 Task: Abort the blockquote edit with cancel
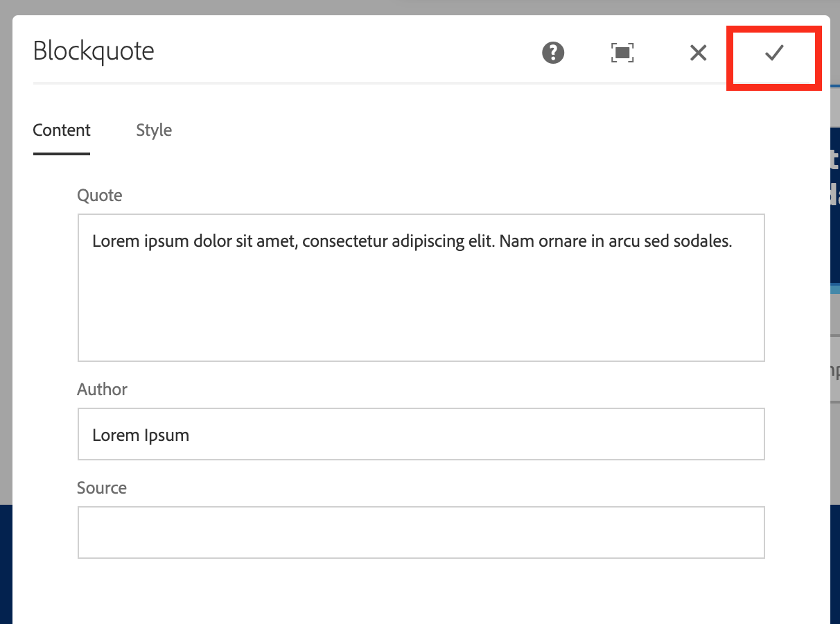(x=698, y=53)
